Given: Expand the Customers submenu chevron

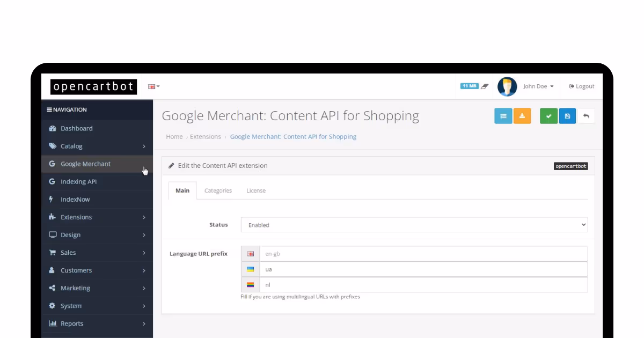Looking at the screenshot, I should [144, 270].
